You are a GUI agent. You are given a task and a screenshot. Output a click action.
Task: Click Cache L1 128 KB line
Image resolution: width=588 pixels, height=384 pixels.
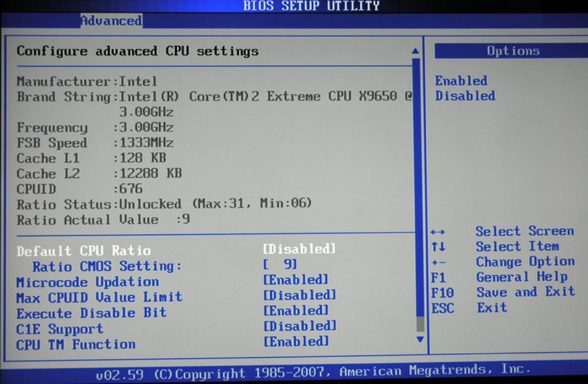point(91,158)
